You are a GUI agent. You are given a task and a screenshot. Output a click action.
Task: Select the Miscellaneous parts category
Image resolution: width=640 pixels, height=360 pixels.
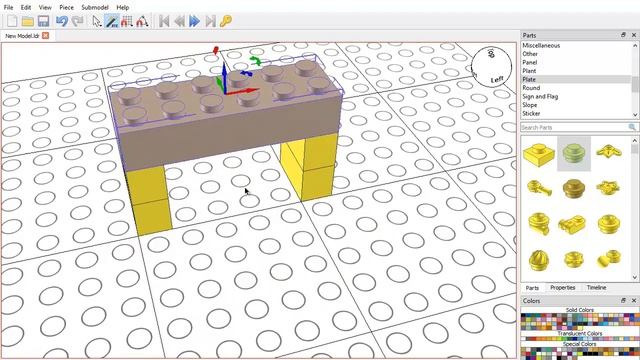541,45
